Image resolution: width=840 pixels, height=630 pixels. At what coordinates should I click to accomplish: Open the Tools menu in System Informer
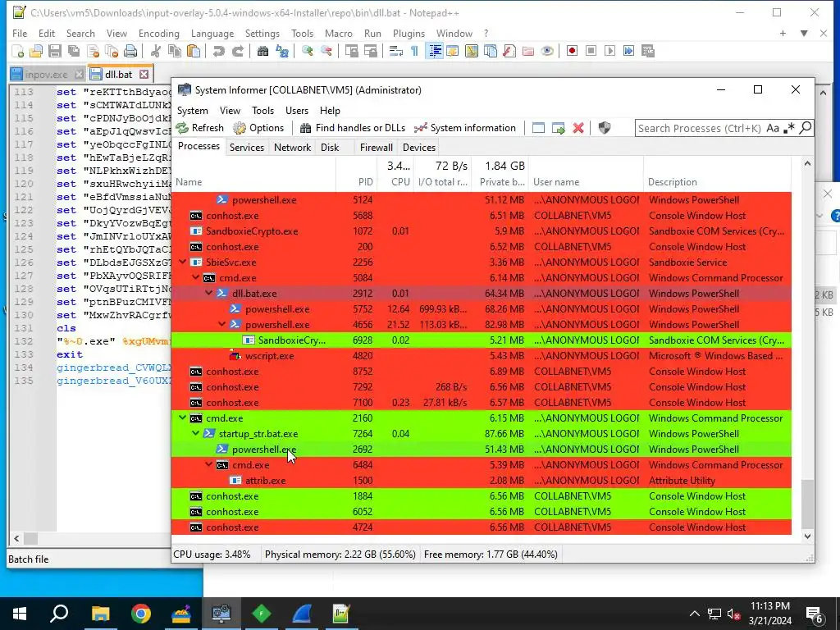pyautogui.click(x=263, y=111)
